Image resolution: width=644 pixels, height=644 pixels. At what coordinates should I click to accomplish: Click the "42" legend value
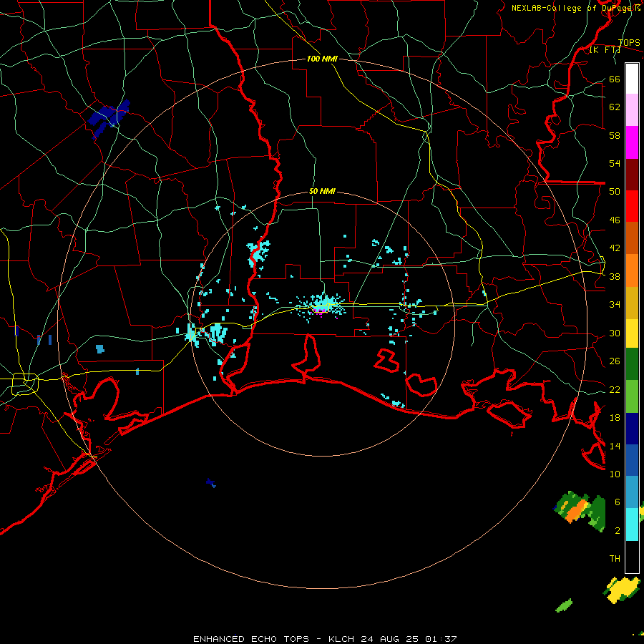pyautogui.click(x=615, y=248)
